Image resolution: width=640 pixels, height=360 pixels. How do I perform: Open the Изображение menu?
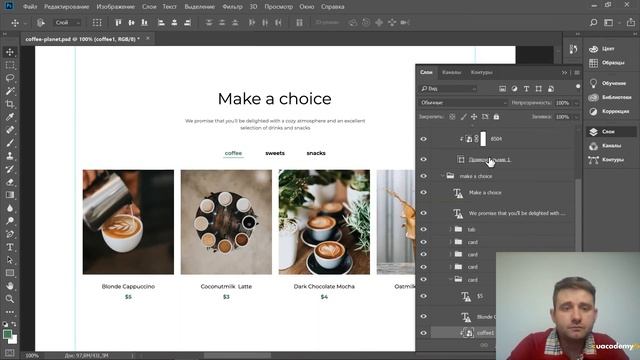pyautogui.click(x=116, y=7)
